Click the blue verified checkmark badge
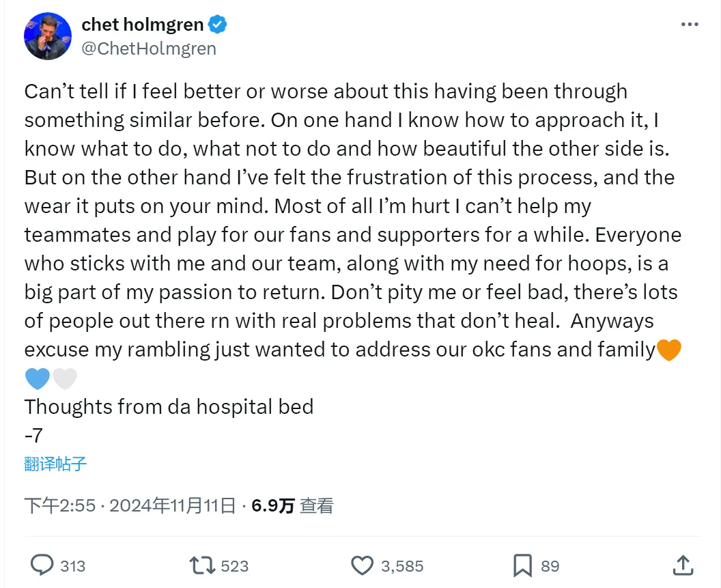The width and height of the screenshot is (721, 588). [x=218, y=25]
